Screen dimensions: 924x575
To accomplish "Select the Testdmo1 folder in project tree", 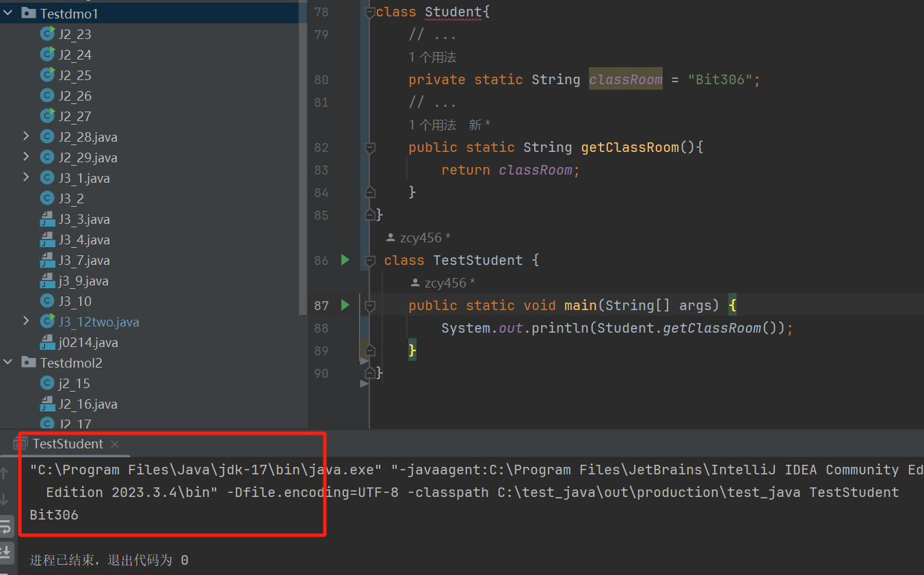I will coord(69,14).
